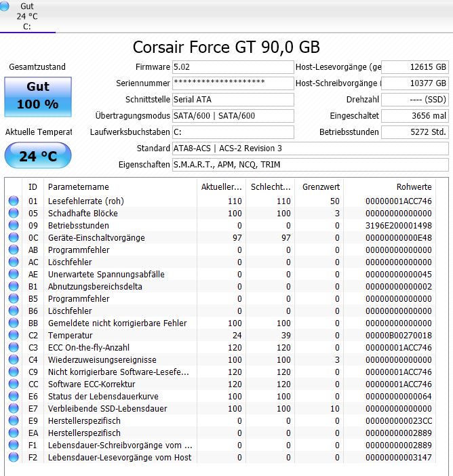Click the Laufwerksbuchstaben field showing C:

pyautogui.click(x=233, y=132)
